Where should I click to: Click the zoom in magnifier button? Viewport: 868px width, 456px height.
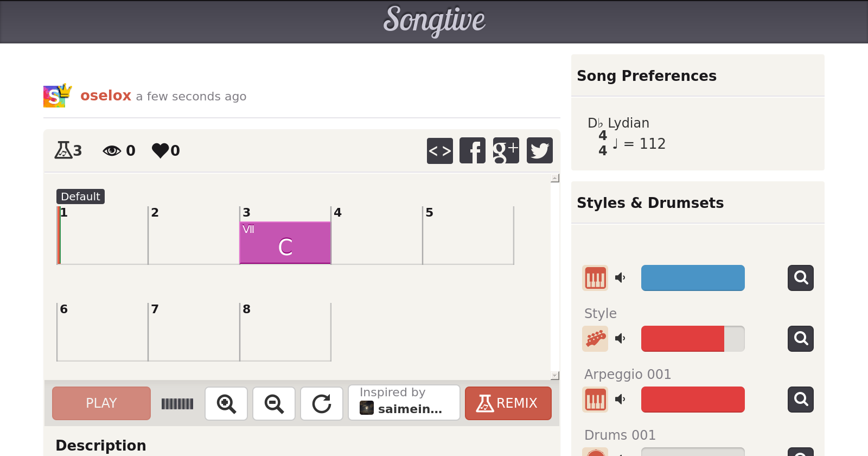point(226,403)
